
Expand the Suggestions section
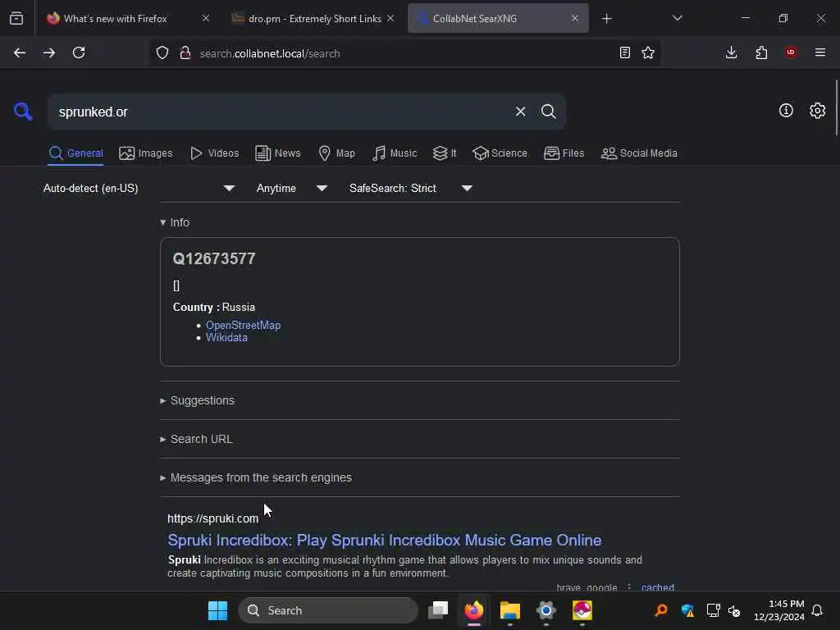click(197, 400)
